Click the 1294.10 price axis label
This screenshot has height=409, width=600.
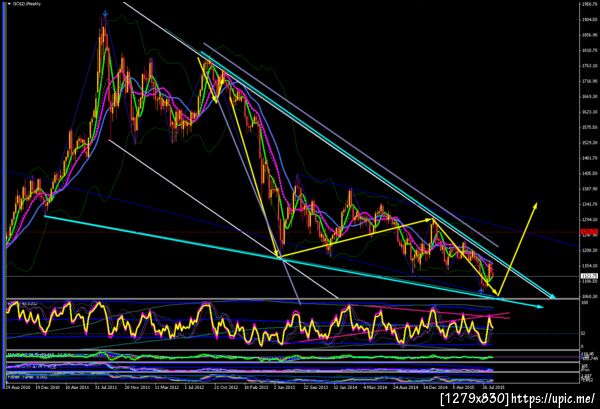(590, 219)
